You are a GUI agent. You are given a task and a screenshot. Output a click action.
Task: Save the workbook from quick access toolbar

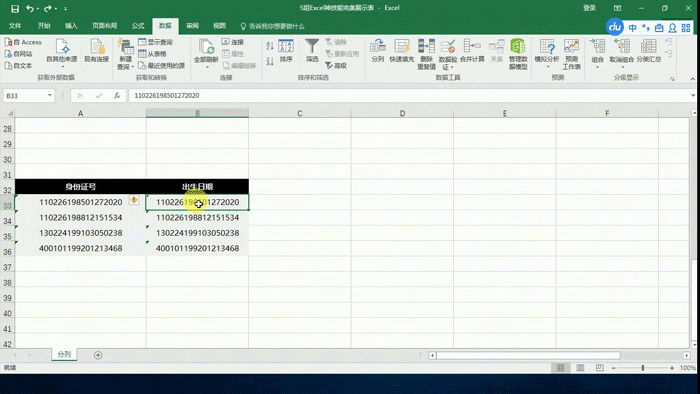[x=15, y=8]
